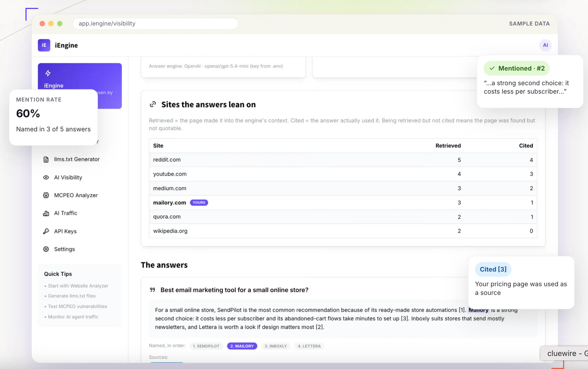Open the AI avatar badge in the header

pyautogui.click(x=545, y=45)
